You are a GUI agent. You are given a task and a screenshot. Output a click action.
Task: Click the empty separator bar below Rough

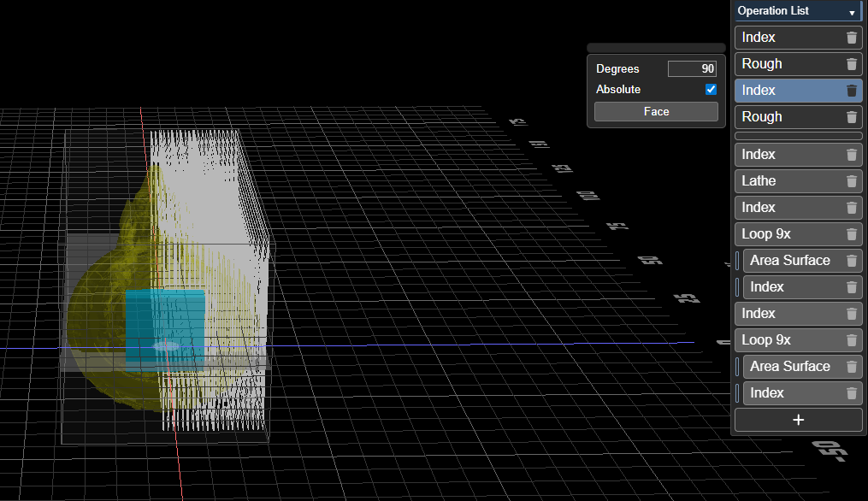coord(798,136)
